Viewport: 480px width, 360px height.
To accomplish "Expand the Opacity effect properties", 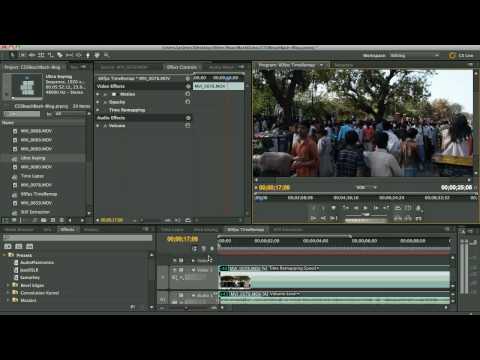I will pos(98,102).
